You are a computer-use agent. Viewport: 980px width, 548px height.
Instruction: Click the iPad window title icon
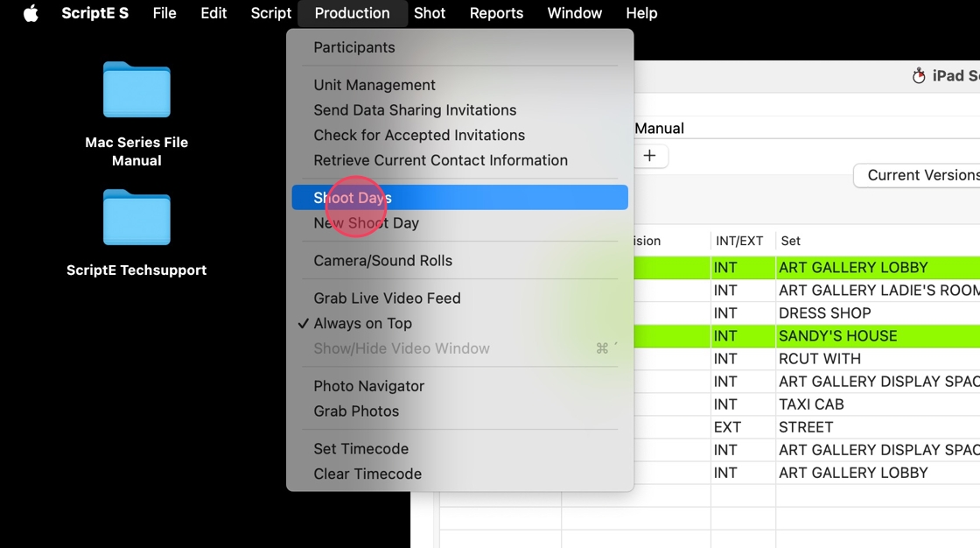(x=919, y=76)
